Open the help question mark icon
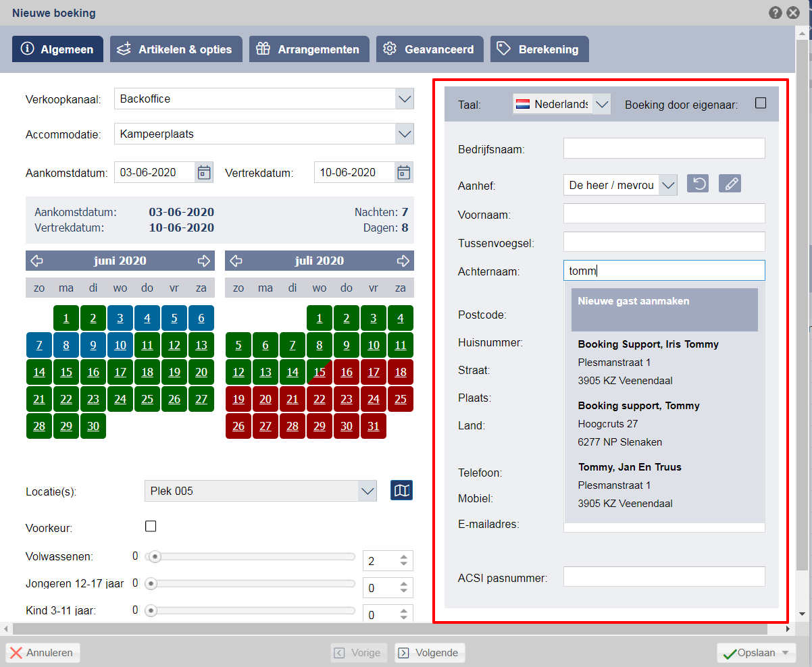Image resolution: width=812 pixels, height=667 pixels. [x=776, y=13]
